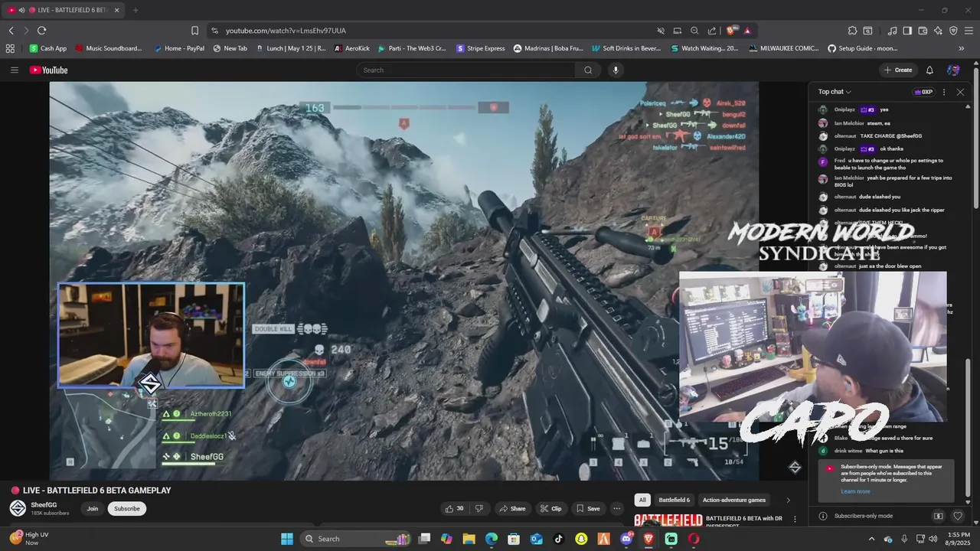980x551 pixels.
Task: Open the bookmarks apps grid icon
Action: [10, 48]
